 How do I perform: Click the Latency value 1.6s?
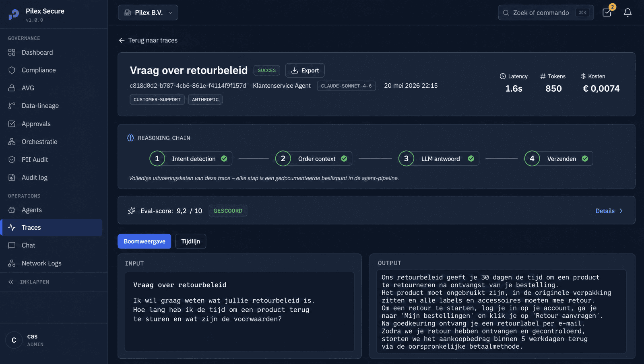(514, 88)
